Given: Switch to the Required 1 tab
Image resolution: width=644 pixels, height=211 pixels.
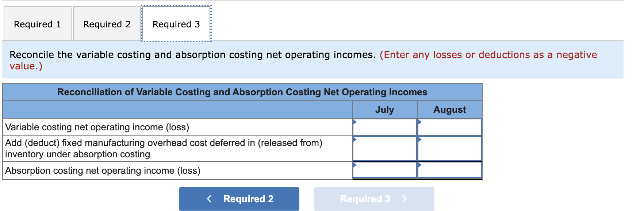Looking at the screenshot, I should coord(37,24).
